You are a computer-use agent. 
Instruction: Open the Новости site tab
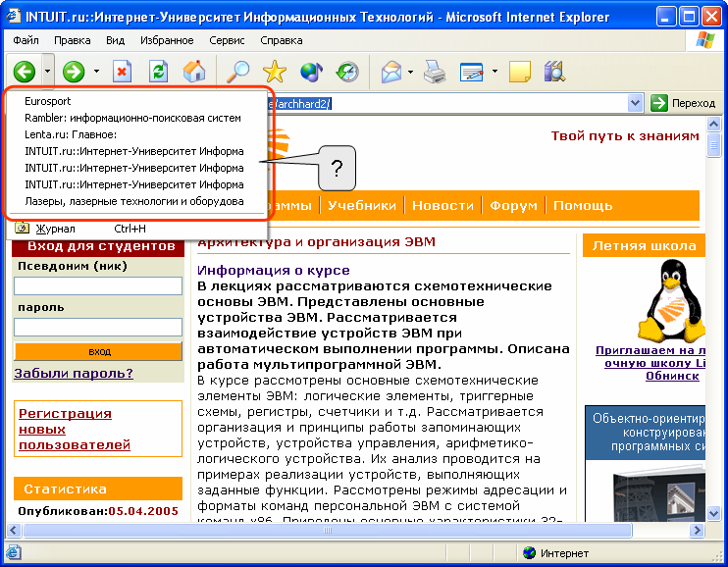point(442,205)
